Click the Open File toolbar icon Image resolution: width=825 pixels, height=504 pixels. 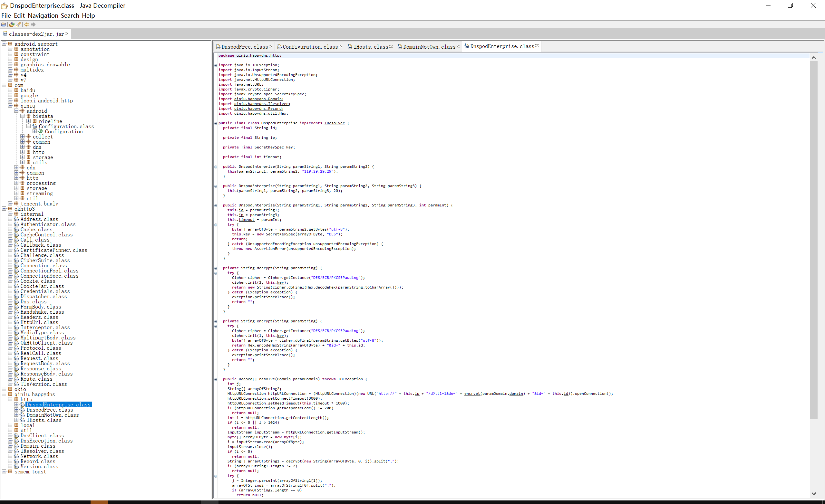4,24
